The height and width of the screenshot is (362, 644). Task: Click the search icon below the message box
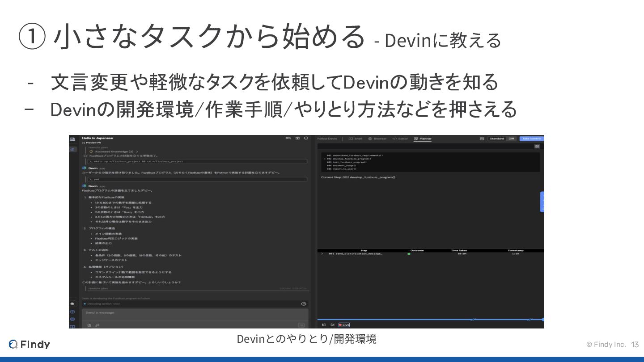point(97,325)
